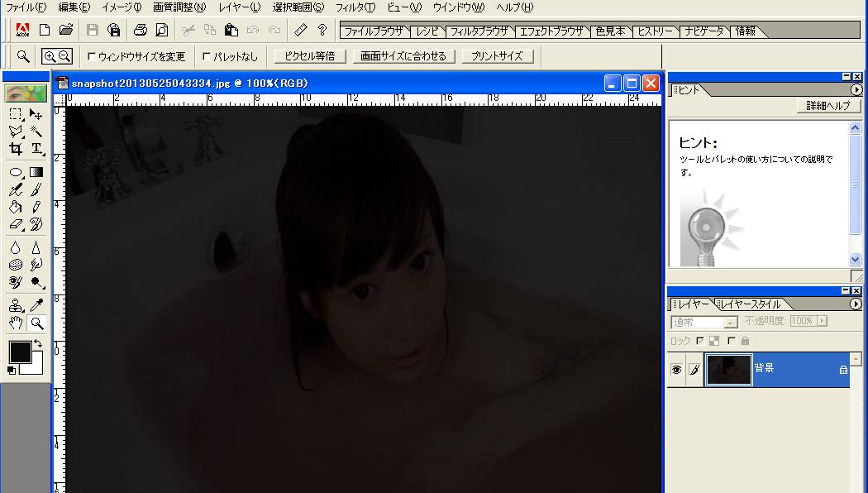Select the Type tool
This screenshot has height=493, width=868.
click(36, 148)
